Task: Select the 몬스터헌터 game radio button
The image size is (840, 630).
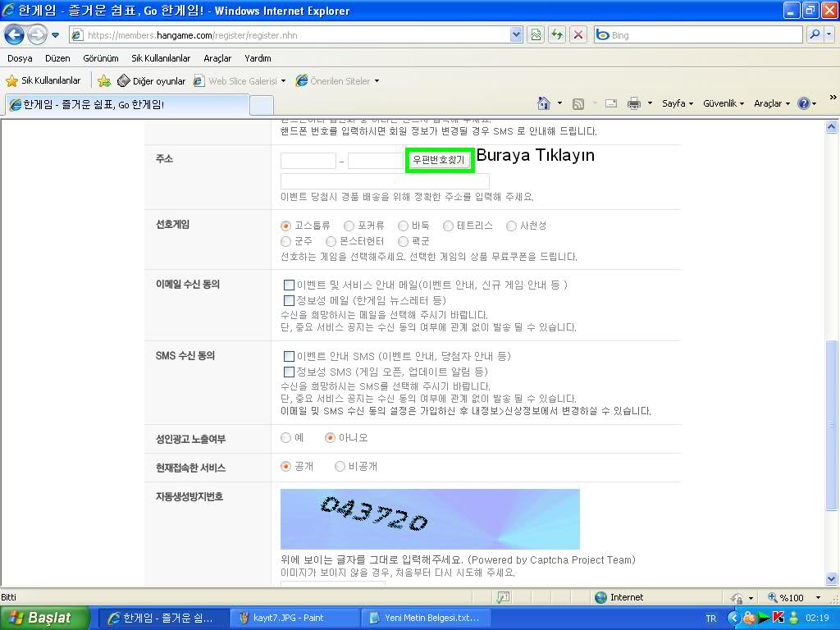Action: click(331, 242)
